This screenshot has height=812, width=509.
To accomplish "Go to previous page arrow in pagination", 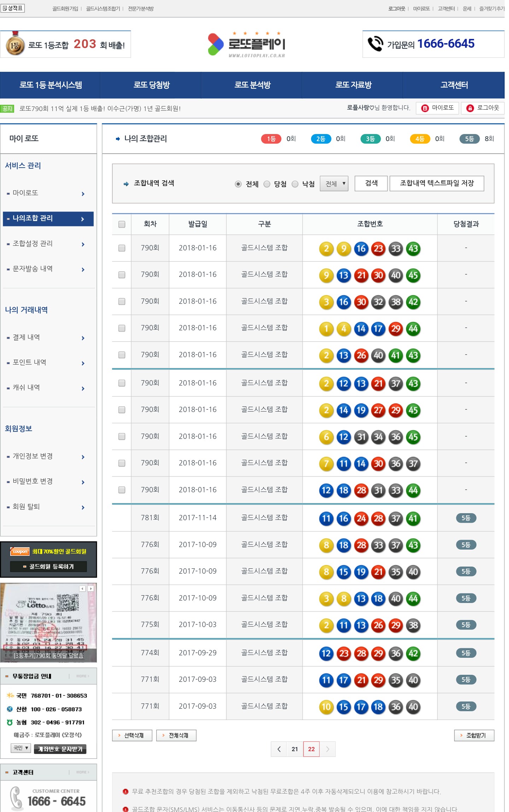I will pyautogui.click(x=279, y=749).
